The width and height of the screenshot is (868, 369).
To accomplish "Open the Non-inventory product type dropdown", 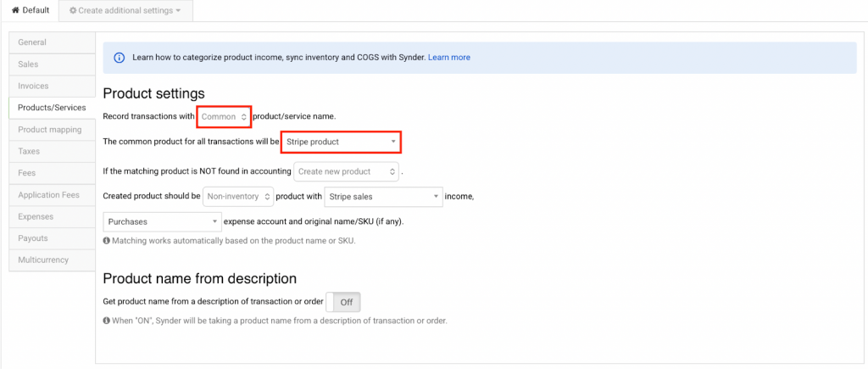I will (239, 197).
